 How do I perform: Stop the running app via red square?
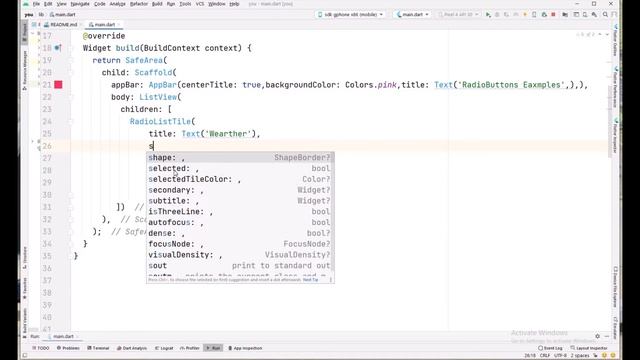553,15
